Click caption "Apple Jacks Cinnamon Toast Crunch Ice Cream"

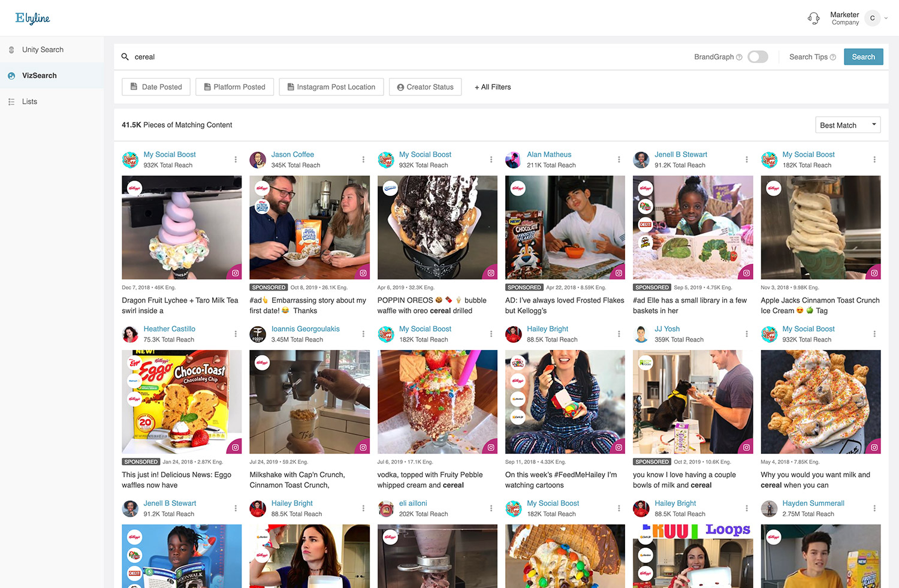(820, 306)
